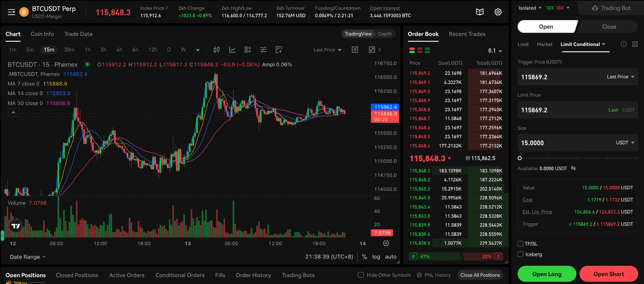Open the Isolated margin mode dropdown
Viewport: 644px width, 284px height.
pyautogui.click(x=530, y=8)
